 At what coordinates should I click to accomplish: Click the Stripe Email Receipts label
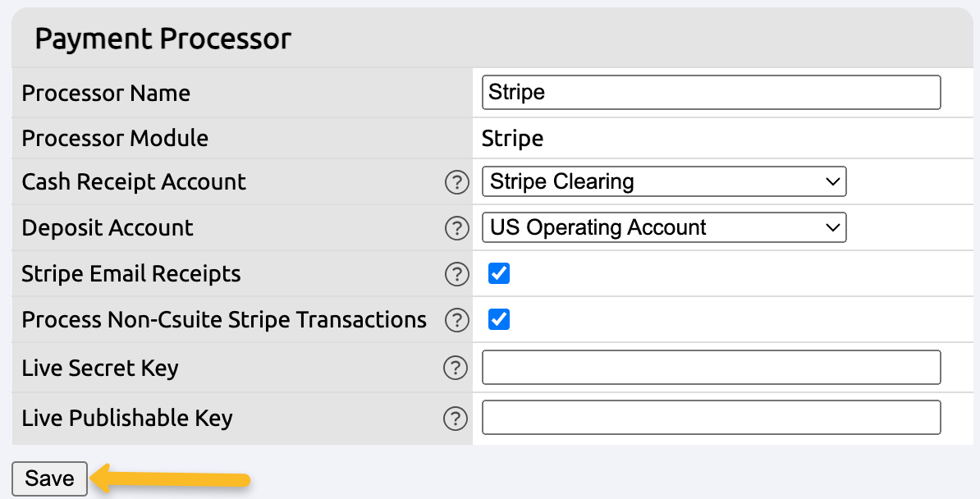131,274
